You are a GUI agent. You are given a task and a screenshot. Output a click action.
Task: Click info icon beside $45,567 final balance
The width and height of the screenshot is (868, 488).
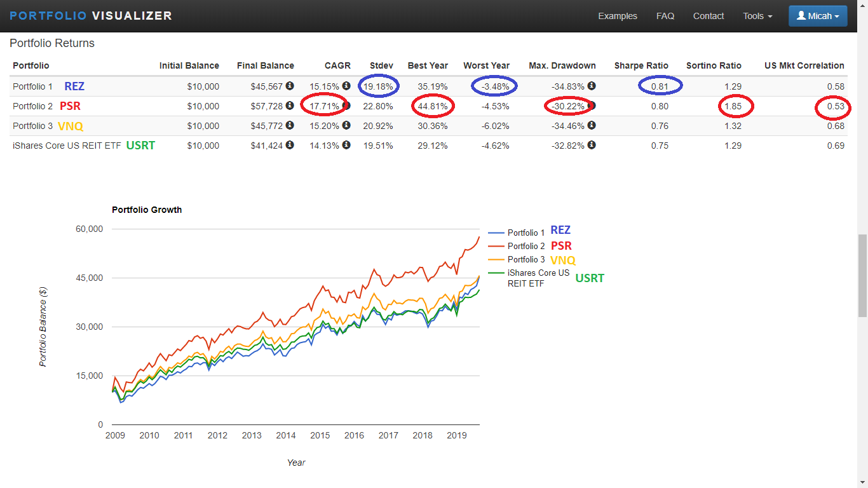coord(290,86)
